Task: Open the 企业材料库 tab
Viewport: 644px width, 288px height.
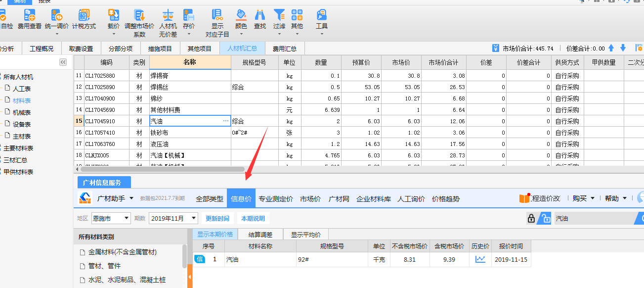Action: [x=374, y=199]
